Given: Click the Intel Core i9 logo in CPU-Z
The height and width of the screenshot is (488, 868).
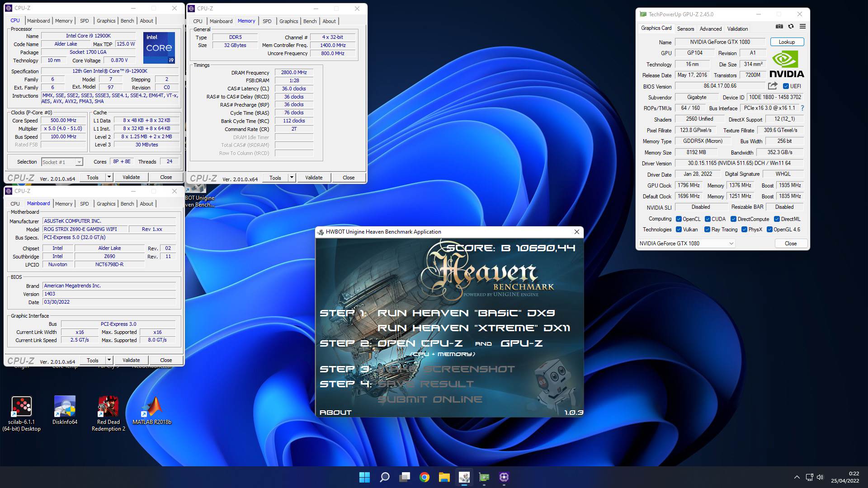Looking at the screenshot, I should pyautogui.click(x=159, y=47).
